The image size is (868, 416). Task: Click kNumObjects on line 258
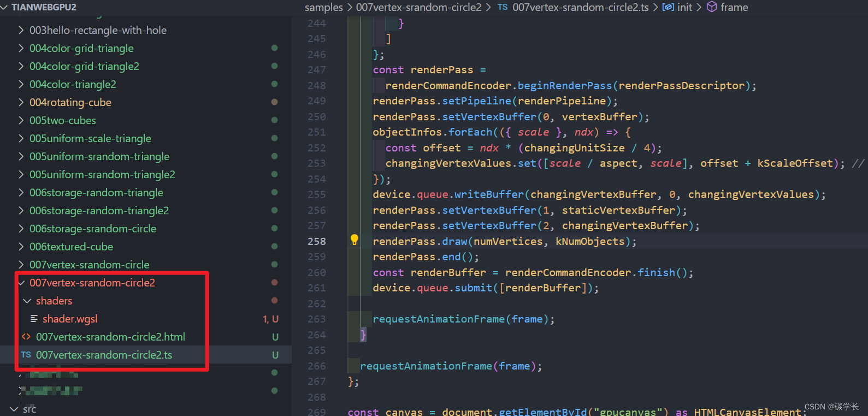pos(590,242)
